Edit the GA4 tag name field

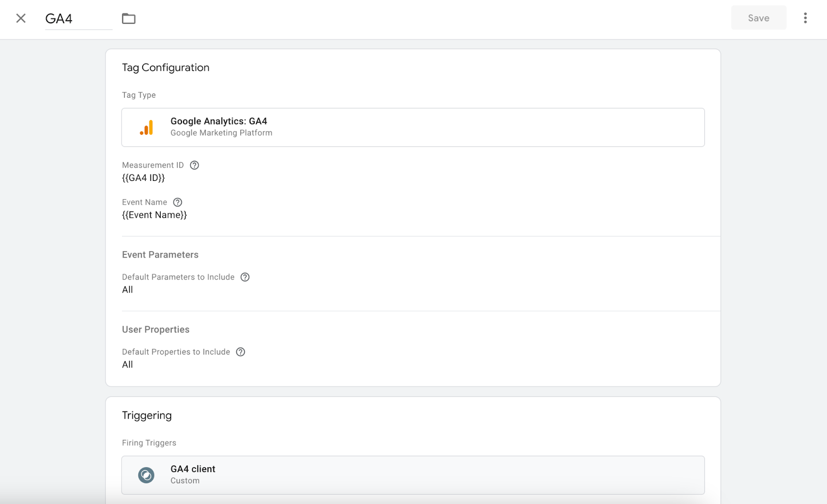pos(79,19)
